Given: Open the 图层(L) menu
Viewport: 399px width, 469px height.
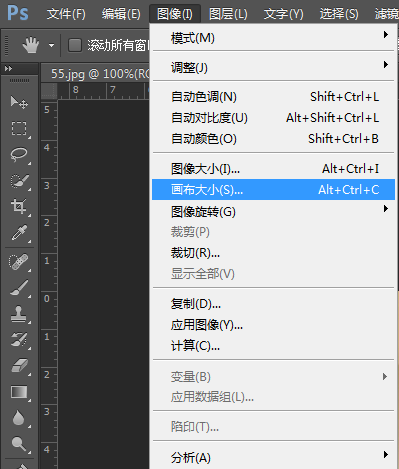Looking at the screenshot, I should 228,14.
